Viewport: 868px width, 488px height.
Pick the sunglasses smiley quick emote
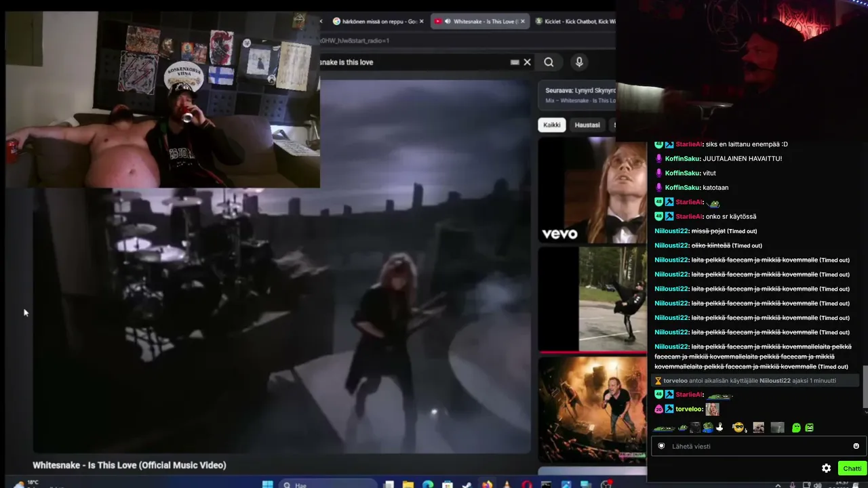[738, 428]
